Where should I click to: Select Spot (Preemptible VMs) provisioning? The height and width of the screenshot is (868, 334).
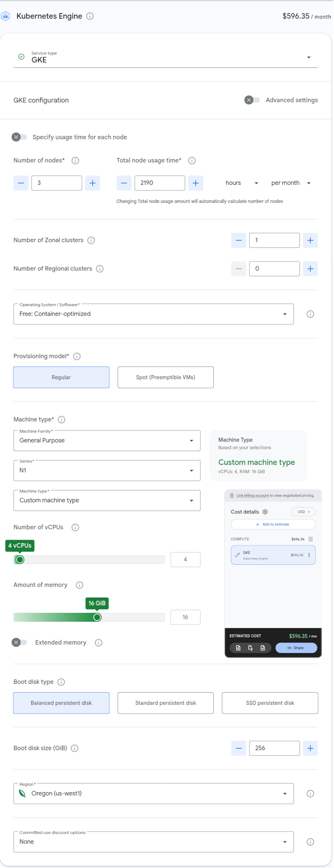point(165,378)
